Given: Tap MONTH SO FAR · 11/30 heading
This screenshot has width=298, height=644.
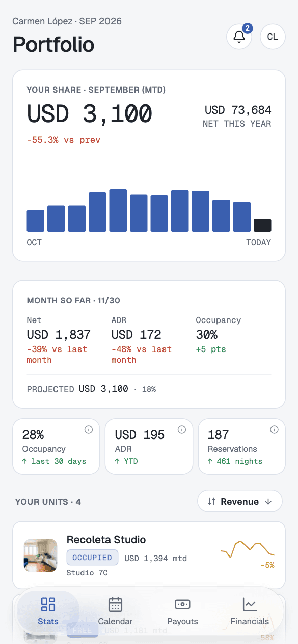Looking at the screenshot, I should click(73, 301).
